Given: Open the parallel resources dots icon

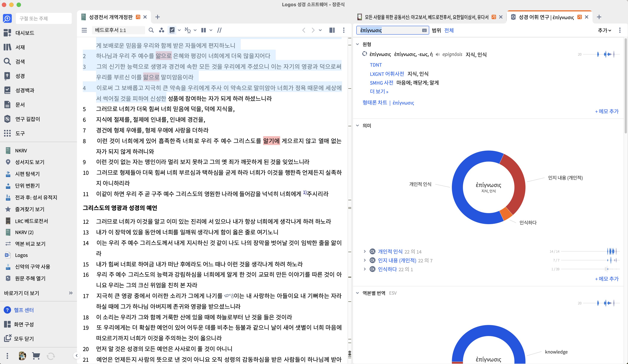Looking at the screenshot, I should point(161,30).
